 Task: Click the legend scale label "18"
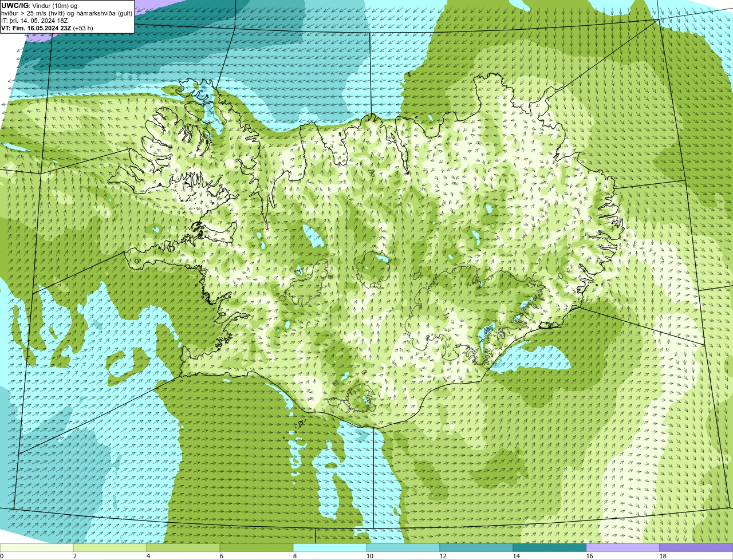coord(663,556)
